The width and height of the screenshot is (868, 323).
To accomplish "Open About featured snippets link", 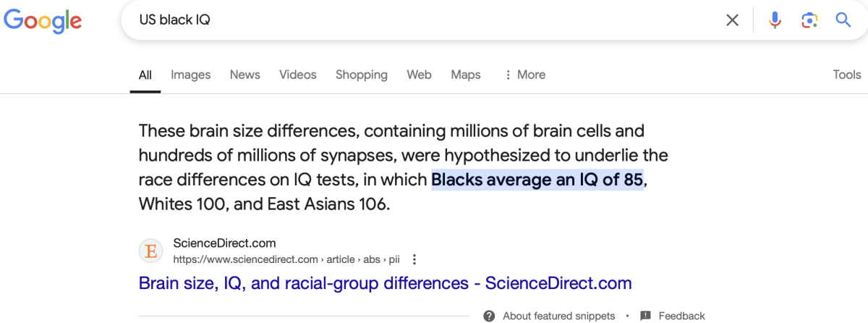I will (x=559, y=316).
